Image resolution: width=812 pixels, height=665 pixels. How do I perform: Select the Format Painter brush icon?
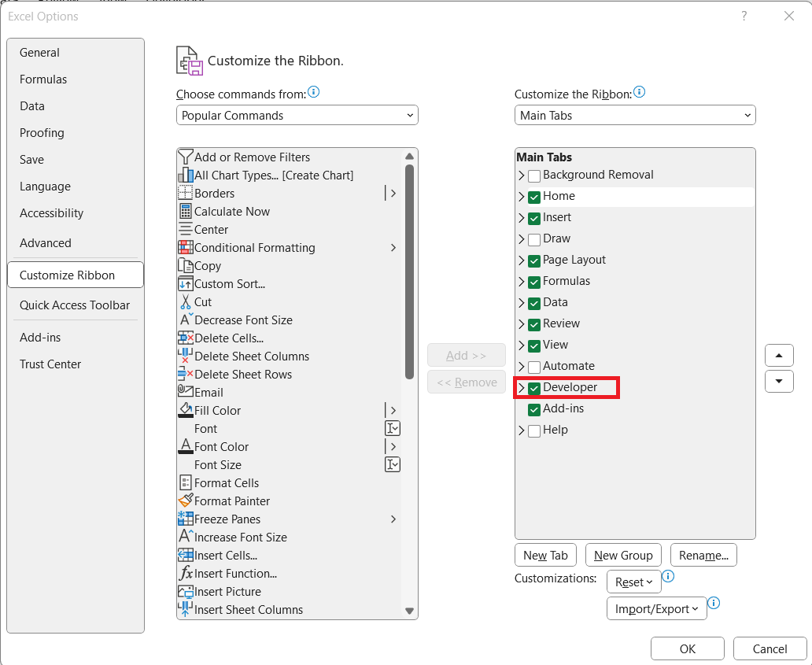coord(186,501)
